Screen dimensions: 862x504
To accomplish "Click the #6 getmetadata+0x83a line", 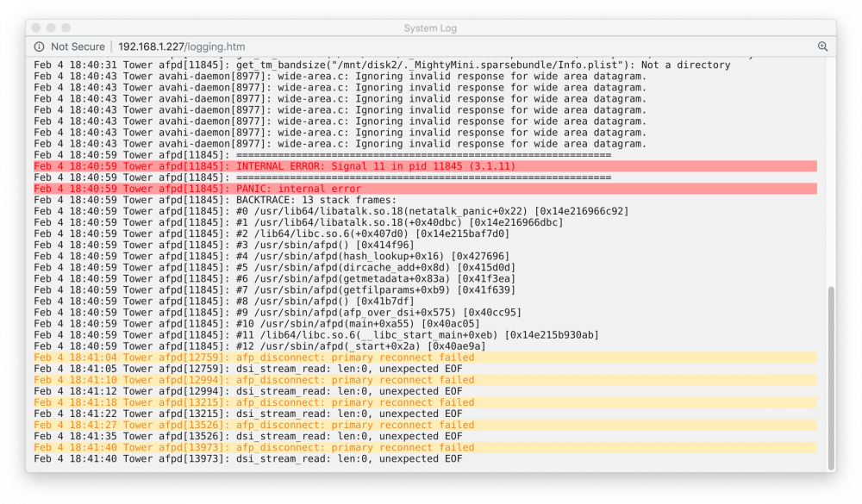I will point(274,278).
